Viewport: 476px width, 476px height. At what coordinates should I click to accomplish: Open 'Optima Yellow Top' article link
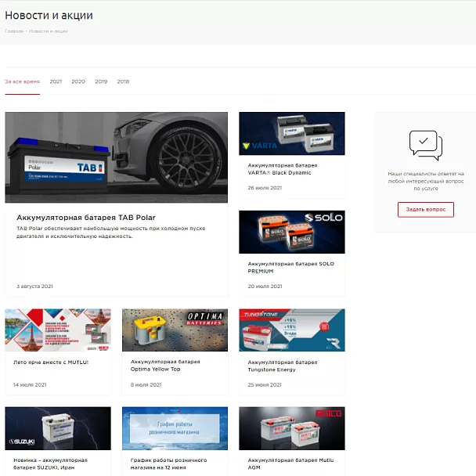pos(165,366)
